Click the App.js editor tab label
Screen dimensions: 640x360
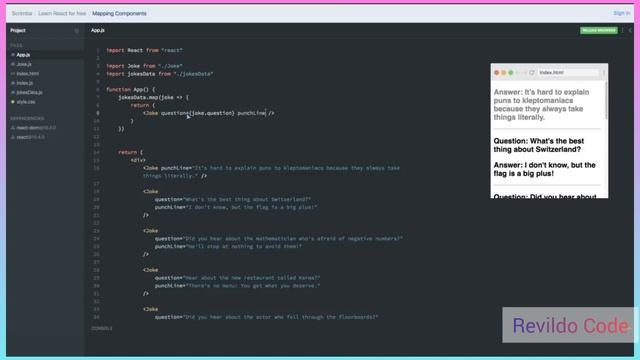click(x=98, y=30)
